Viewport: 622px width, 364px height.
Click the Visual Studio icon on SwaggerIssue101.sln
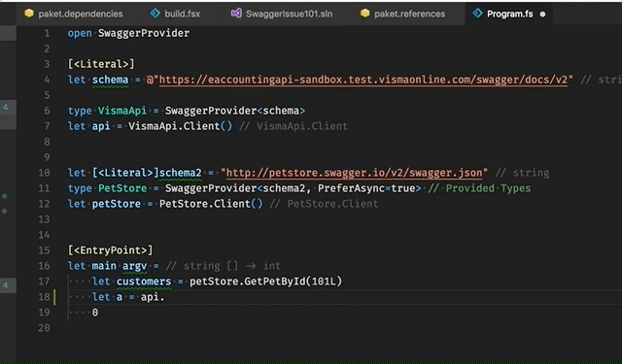(236, 14)
